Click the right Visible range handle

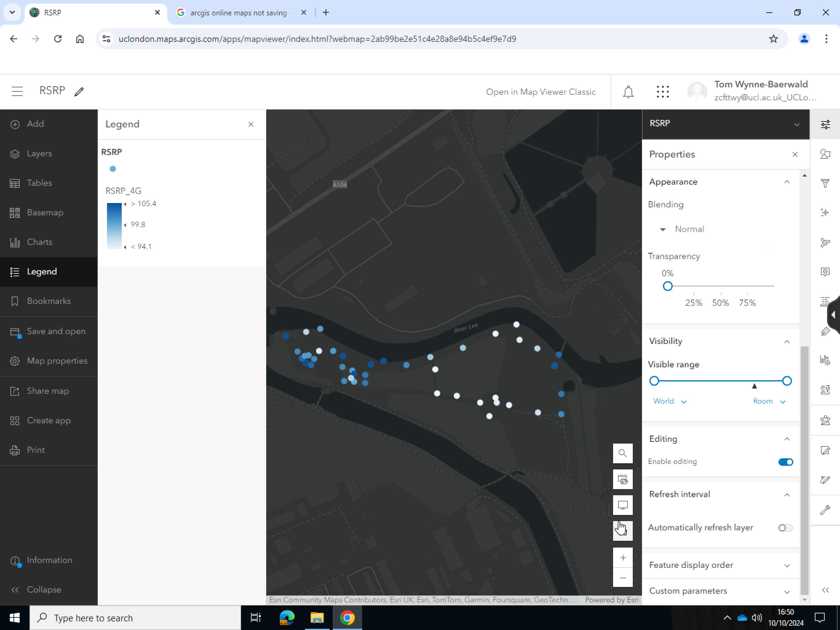[787, 381]
